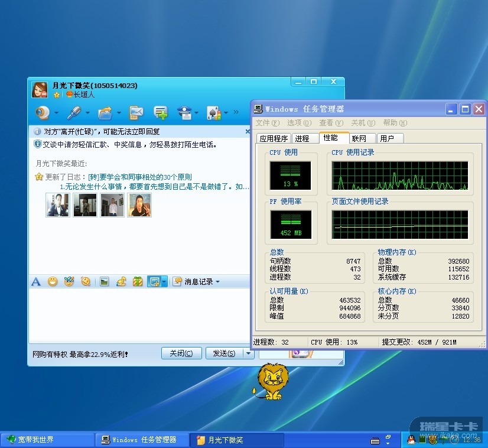
Task: Open the 选项(O) menu in Task Manager
Action: click(299, 123)
